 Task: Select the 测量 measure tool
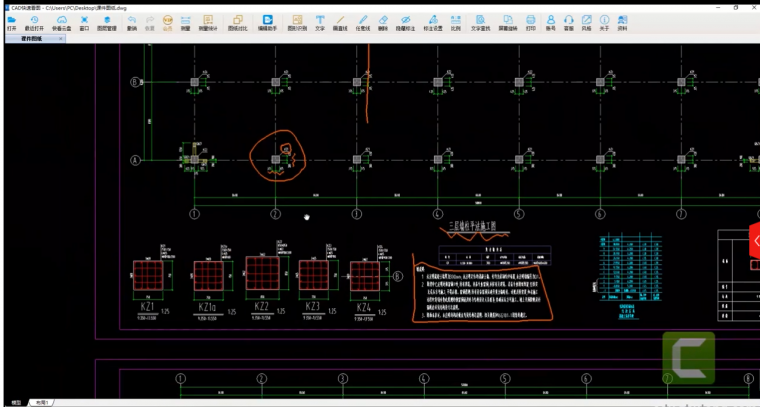[x=185, y=22]
